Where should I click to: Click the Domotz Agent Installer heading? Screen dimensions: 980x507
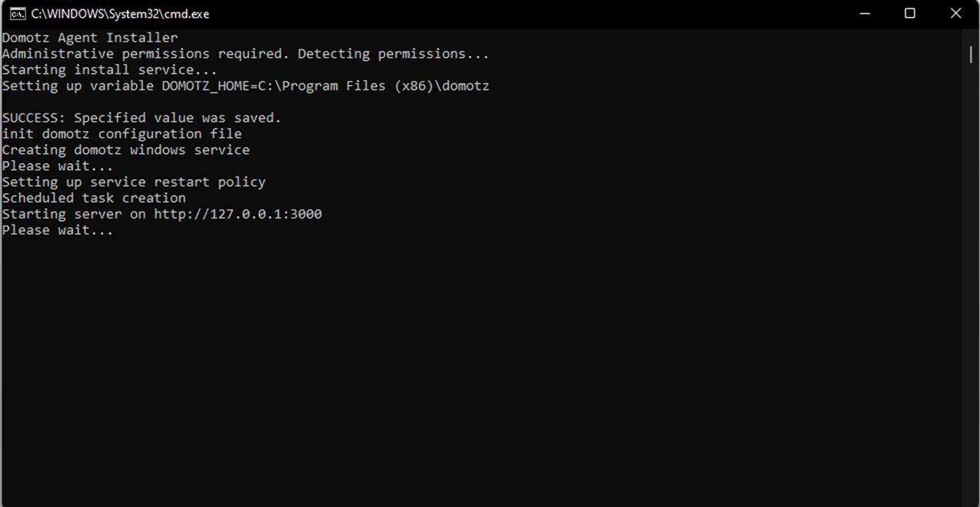(x=88, y=37)
